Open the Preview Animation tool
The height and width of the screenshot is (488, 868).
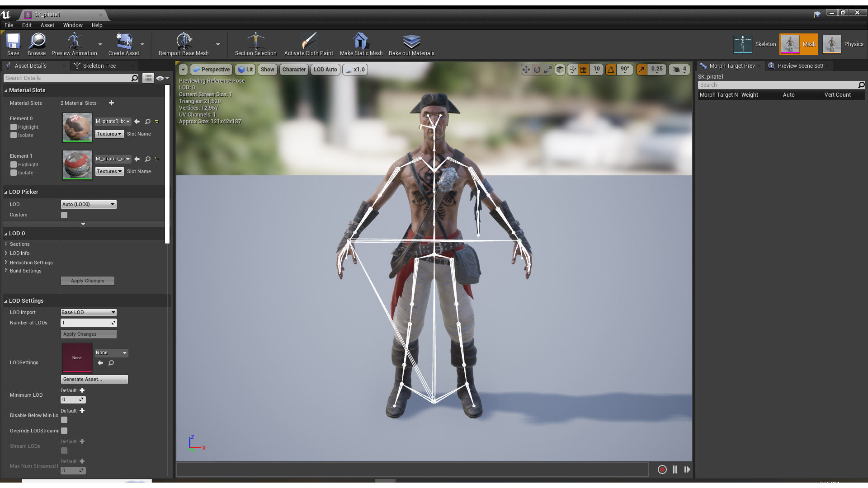pos(74,44)
